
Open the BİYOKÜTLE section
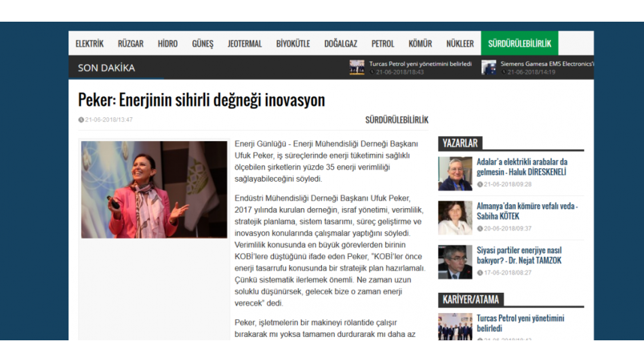point(293,43)
